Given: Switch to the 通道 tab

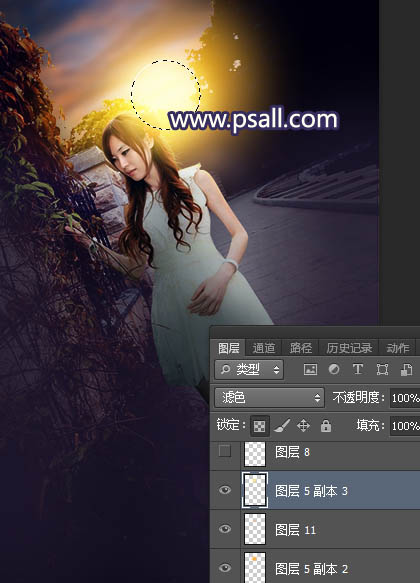Looking at the screenshot, I should tap(264, 348).
